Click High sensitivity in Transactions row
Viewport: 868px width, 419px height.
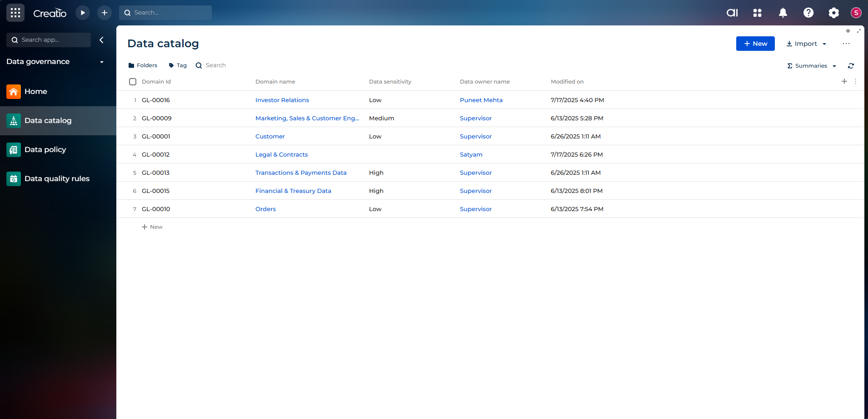pyautogui.click(x=376, y=173)
